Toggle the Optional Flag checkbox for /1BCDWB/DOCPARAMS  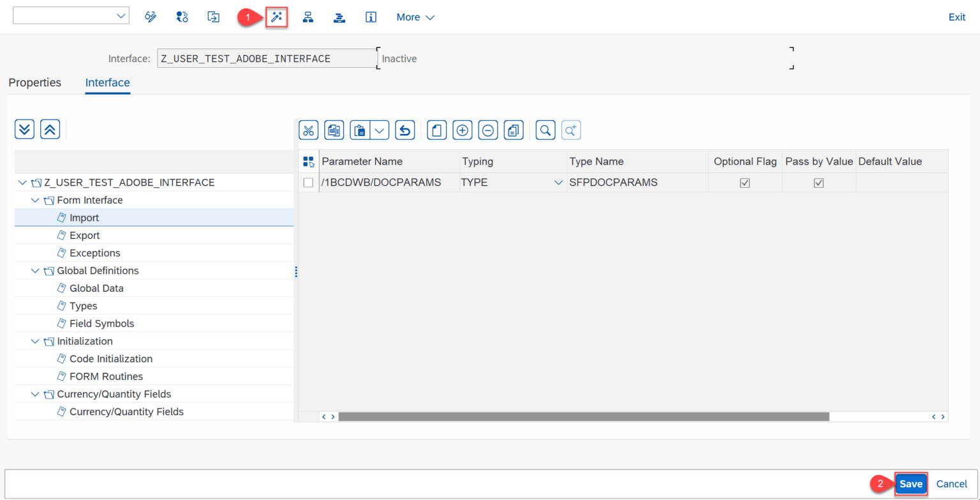(744, 183)
